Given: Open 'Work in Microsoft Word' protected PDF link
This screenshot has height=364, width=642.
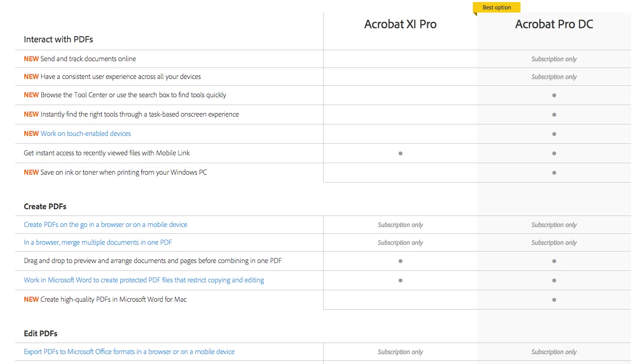Looking at the screenshot, I should click(x=143, y=280).
